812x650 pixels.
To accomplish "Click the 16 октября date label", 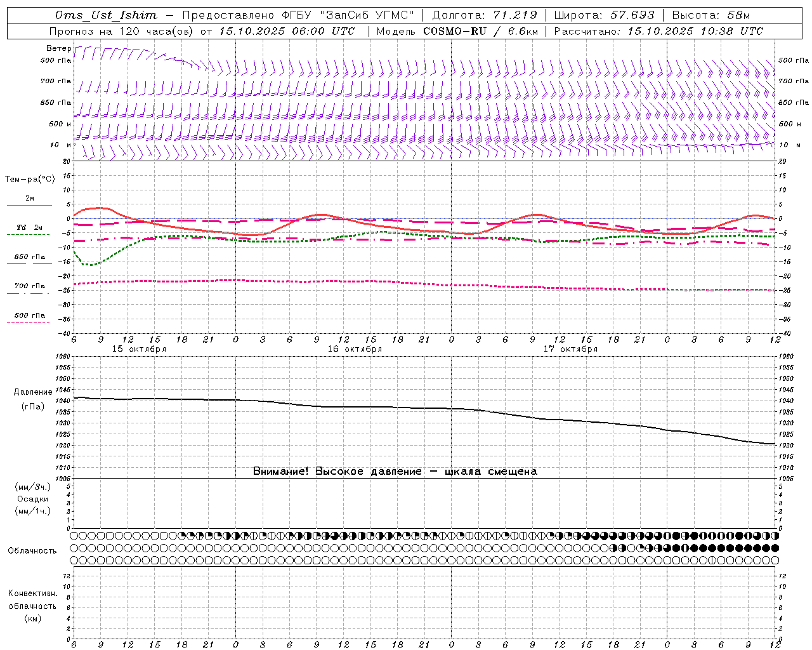I will tap(355, 349).
